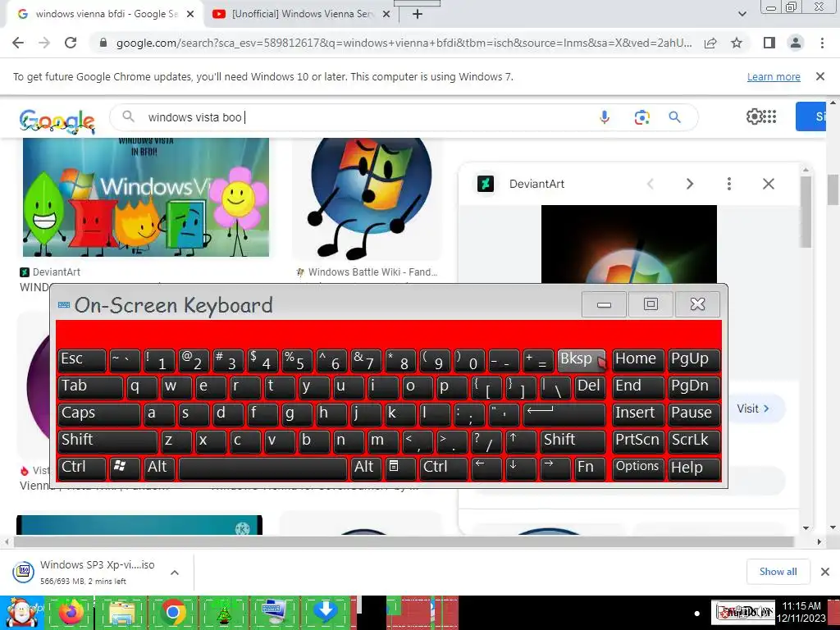The width and height of the screenshot is (840, 630).
Task: Close the Chrome downloads bar
Action: (825, 572)
